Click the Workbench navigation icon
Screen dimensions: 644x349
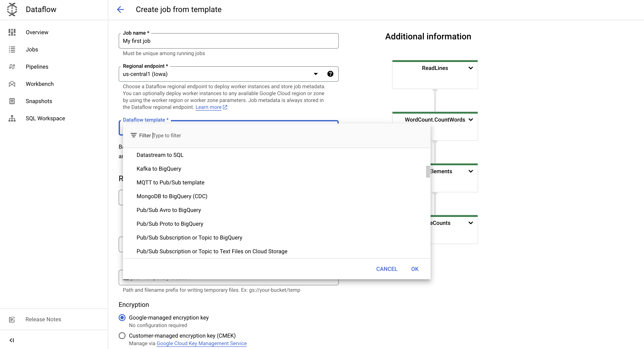point(12,84)
